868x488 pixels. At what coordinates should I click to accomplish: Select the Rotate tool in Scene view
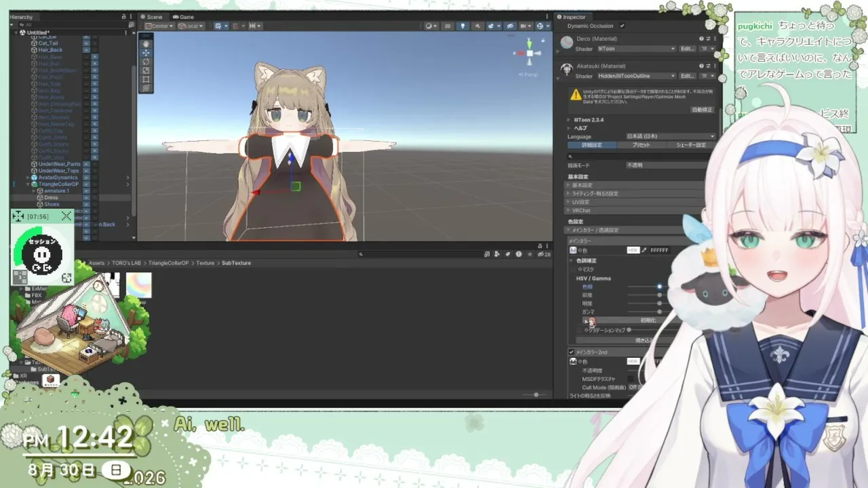click(146, 61)
